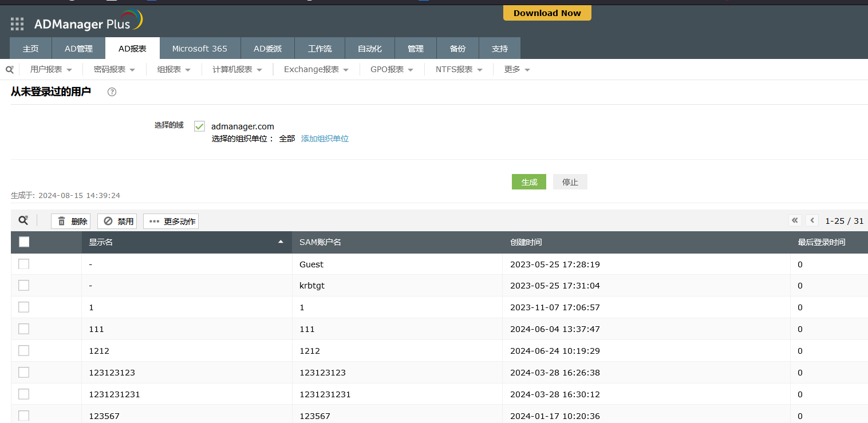The width and height of the screenshot is (868, 423).
Task: Click the help question mark icon
Action: pos(112,92)
